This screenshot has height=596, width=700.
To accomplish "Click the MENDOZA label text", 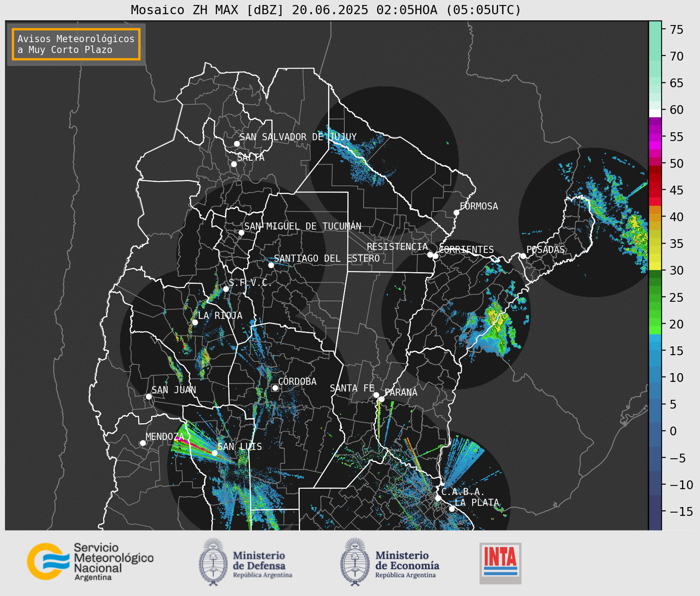I will pos(165,437).
